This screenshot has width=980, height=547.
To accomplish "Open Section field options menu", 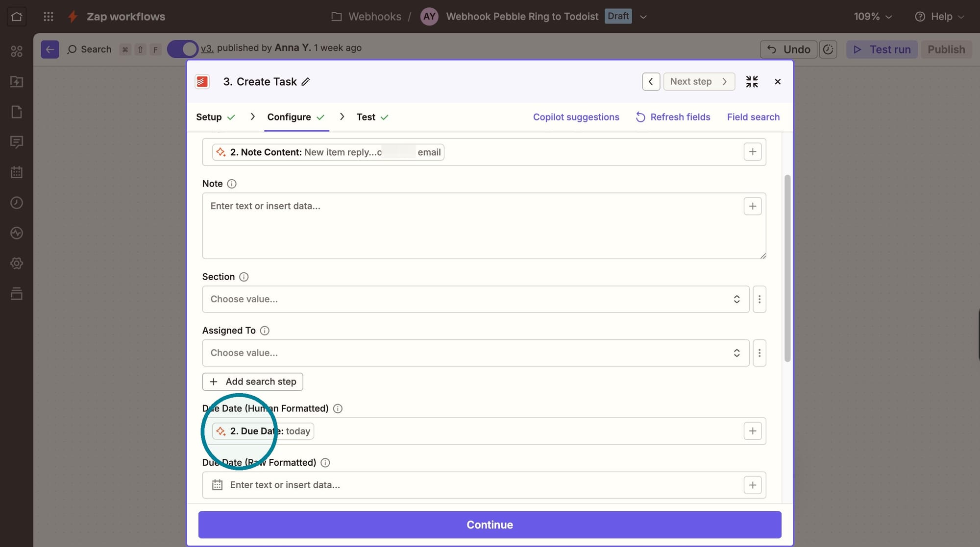I will pos(759,299).
